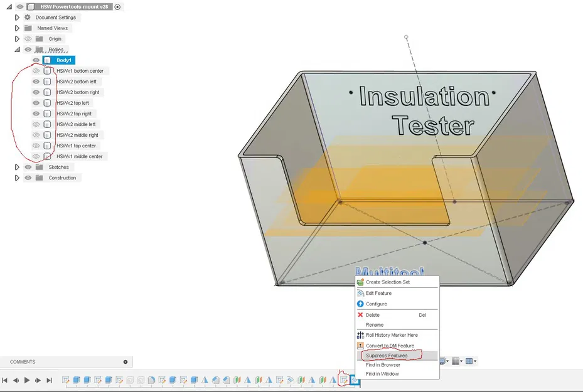
Task: Toggle visibility of HSWx2 top left
Action: [x=36, y=102]
